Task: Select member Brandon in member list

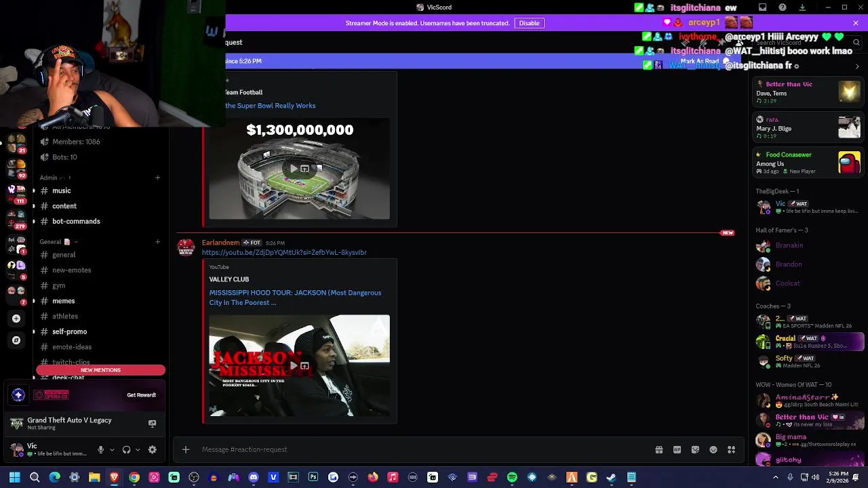Action: click(x=807, y=264)
